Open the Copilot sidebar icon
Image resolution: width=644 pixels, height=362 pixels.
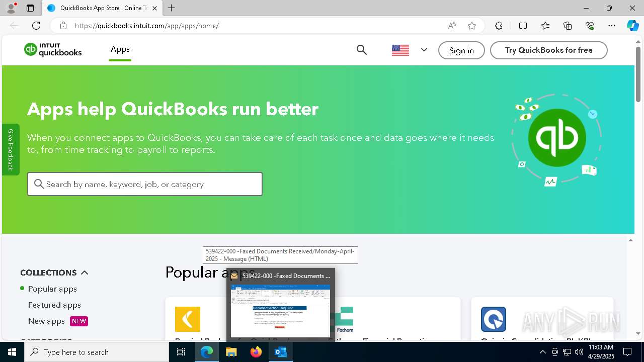click(632, 26)
